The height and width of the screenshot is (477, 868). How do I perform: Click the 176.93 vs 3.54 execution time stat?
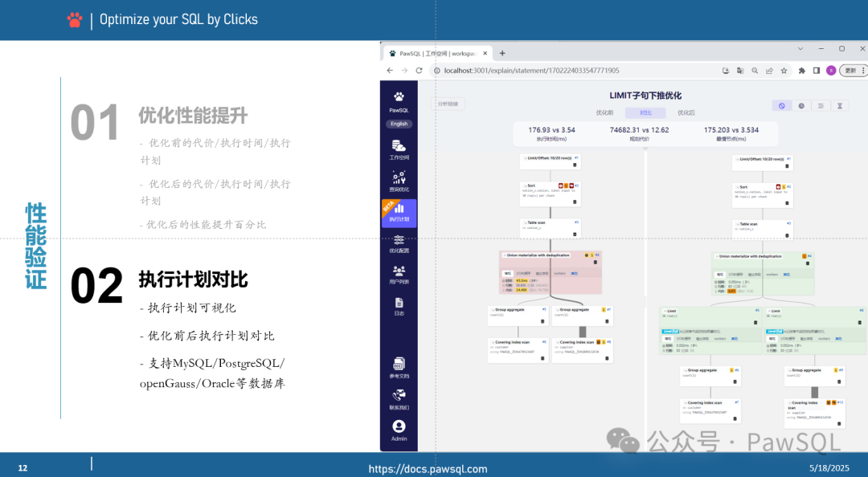551,133
